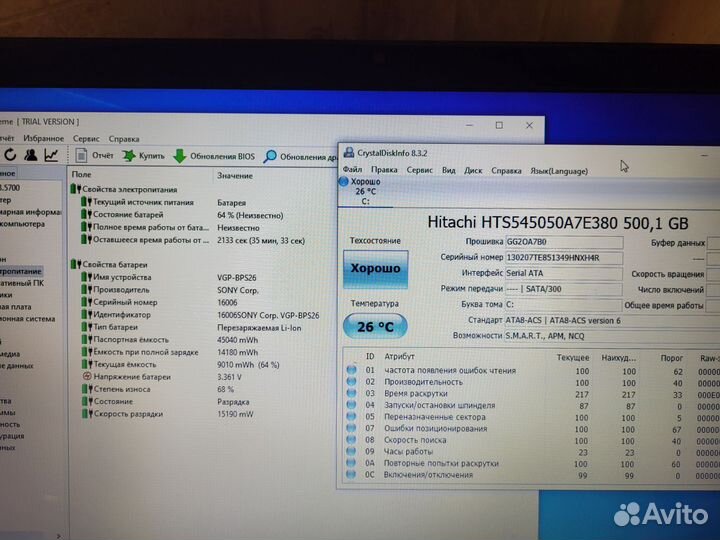Click battery icon beside Текущая ёмкость

pyautogui.click(x=87, y=364)
